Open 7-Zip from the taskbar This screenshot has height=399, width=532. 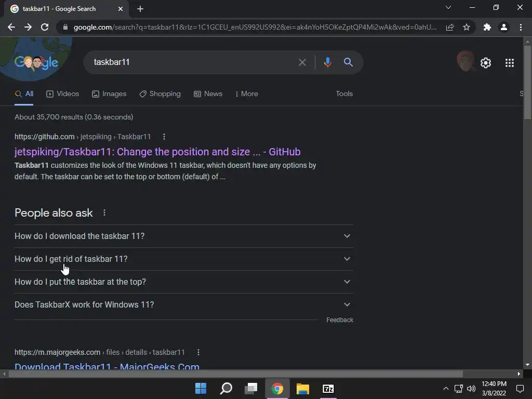[x=328, y=389]
